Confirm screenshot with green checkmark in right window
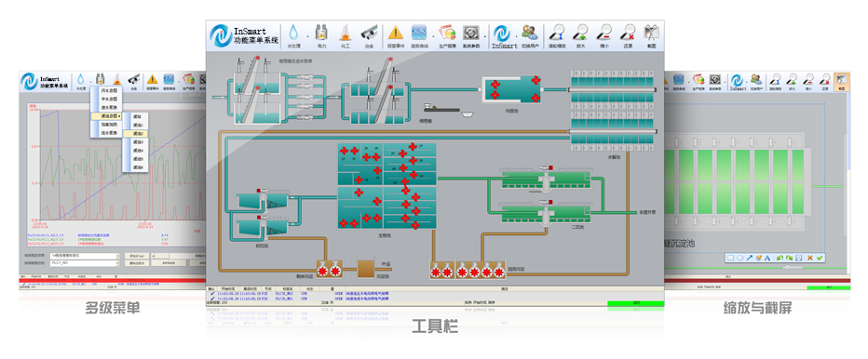Screen dimensions: 868x359 820,258
